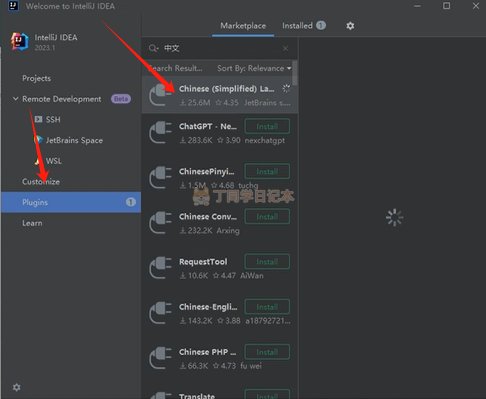Select the RequestTool plugin title

tap(203, 262)
